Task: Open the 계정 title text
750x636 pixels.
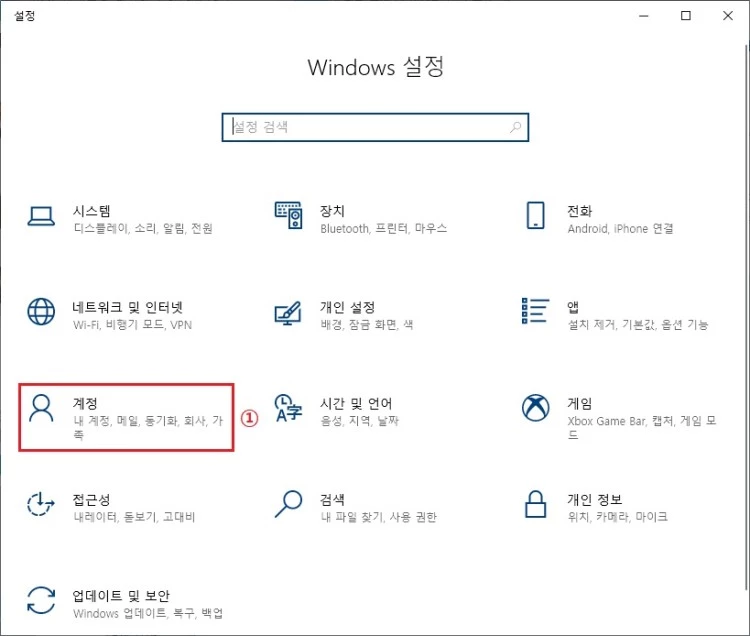Action: (85, 404)
